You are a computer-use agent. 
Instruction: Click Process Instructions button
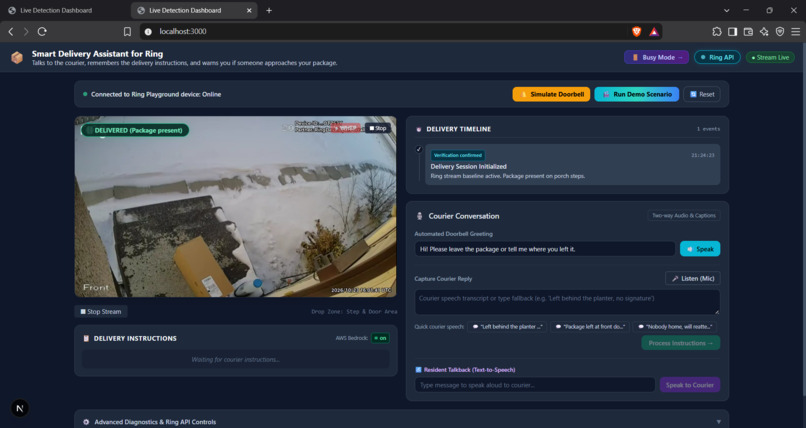click(681, 343)
